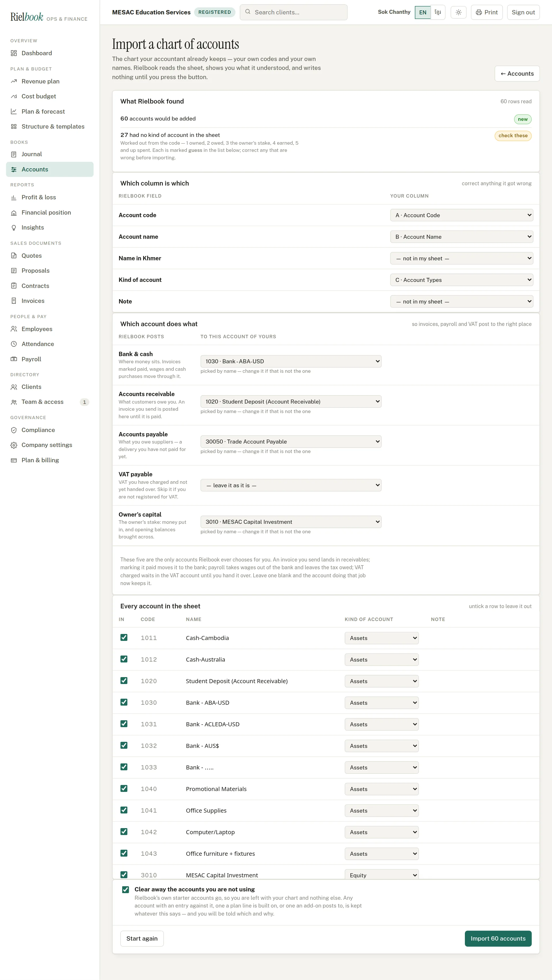The image size is (552, 980).
Task: Toggle the light/dark theme sun icon
Action: [x=459, y=12]
